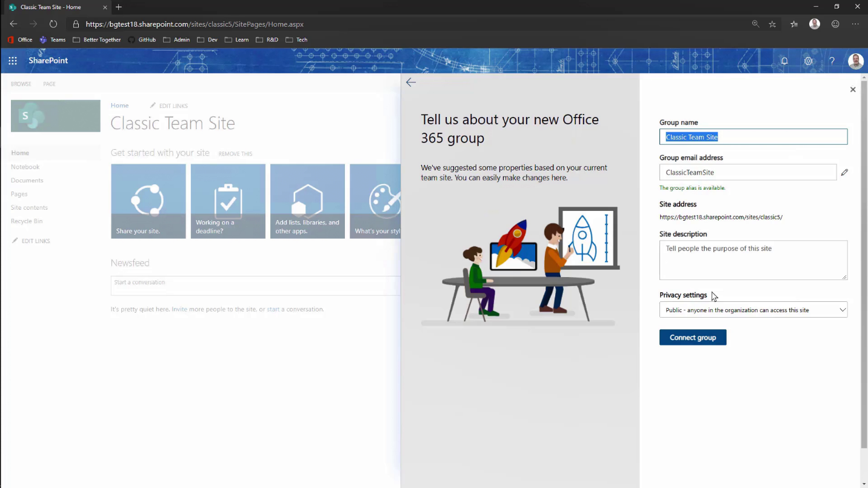Click EDIT LINKS beside the Home breadcrumb
Viewport: 868px width, 488px height.
pos(169,106)
